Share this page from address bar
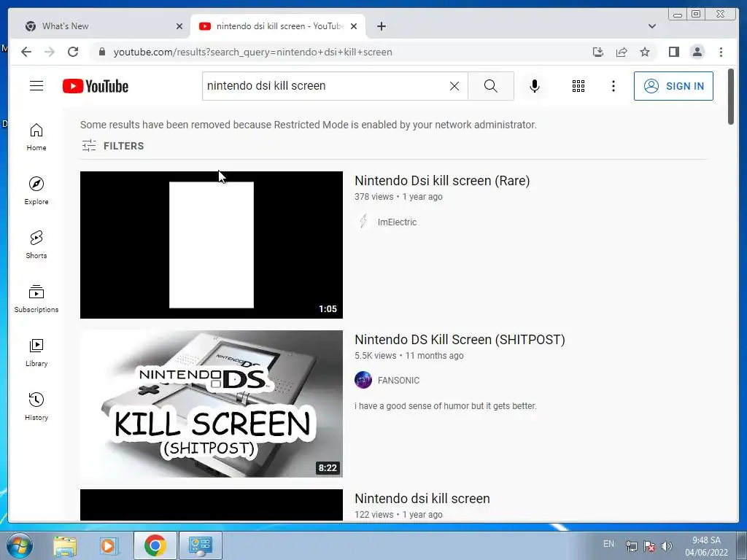This screenshot has height=560, width=747. pos(622,52)
